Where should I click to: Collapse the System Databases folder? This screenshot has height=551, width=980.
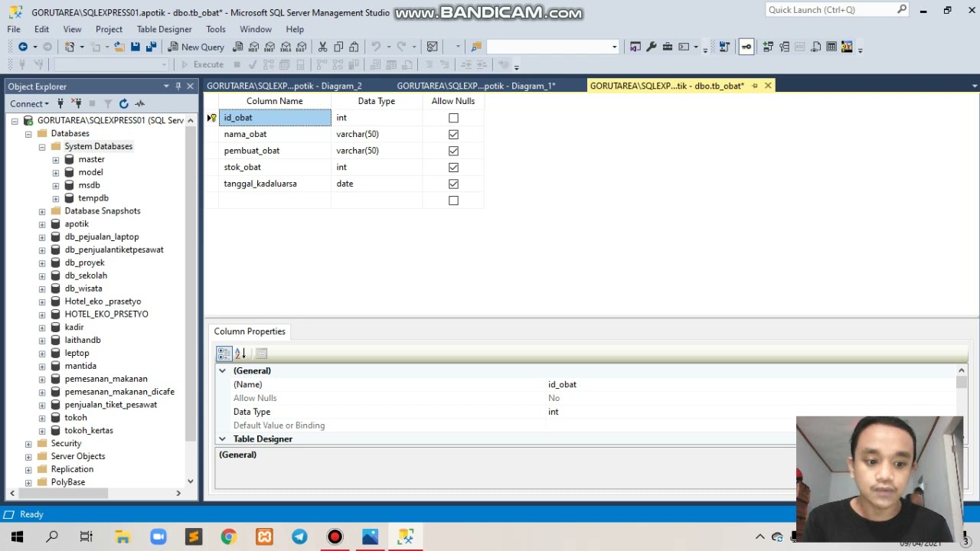(x=42, y=146)
